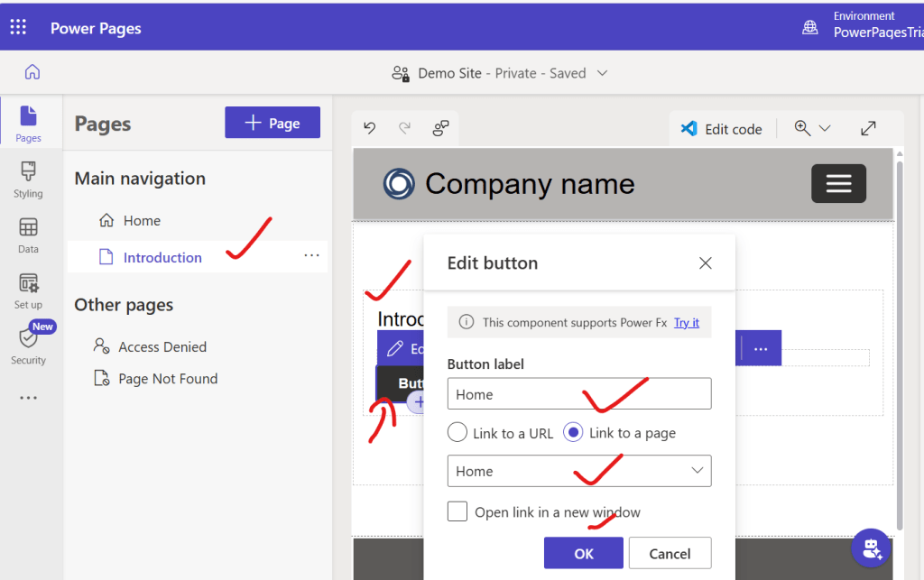
Task: Enable Open link in a new window
Action: 457,512
